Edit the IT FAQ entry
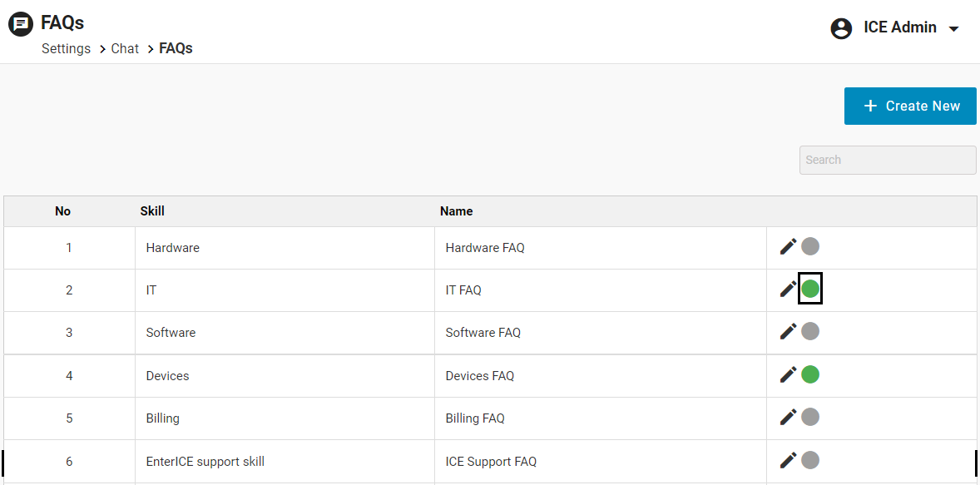Image resolution: width=980 pixels, height=485 pixels. tap(788, 290)
